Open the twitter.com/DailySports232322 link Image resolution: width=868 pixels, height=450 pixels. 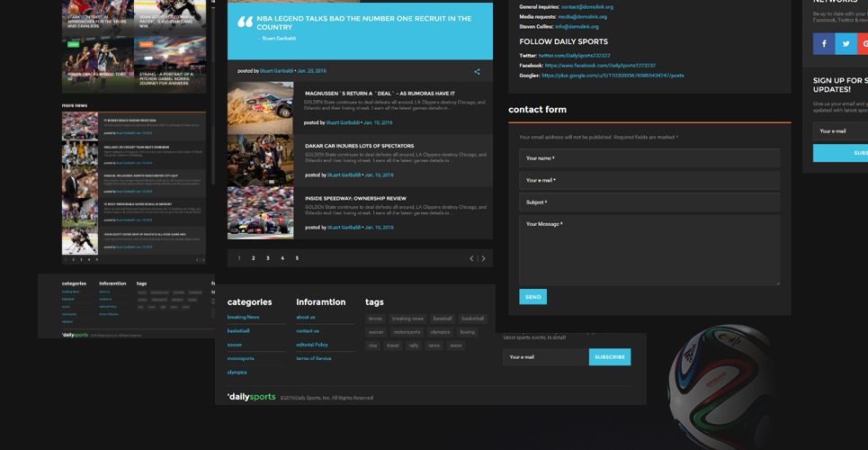click(574, 56)
